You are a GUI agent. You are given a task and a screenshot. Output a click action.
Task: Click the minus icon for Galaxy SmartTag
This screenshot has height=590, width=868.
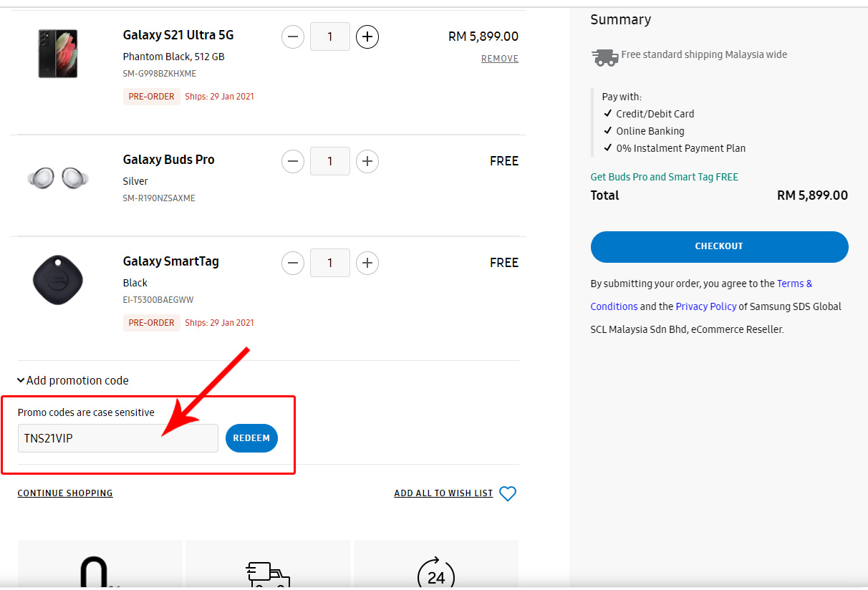tap(293, 263)
